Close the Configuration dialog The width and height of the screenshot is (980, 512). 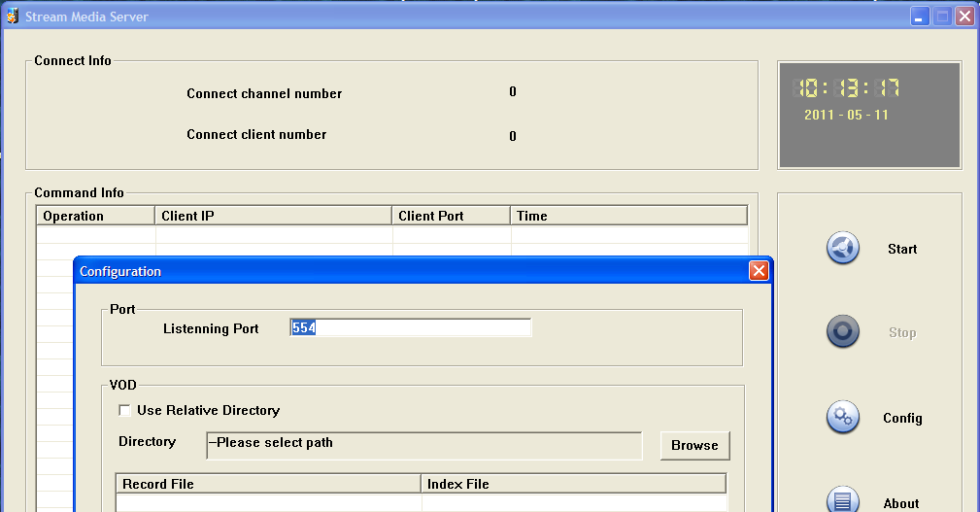point(759,271)
